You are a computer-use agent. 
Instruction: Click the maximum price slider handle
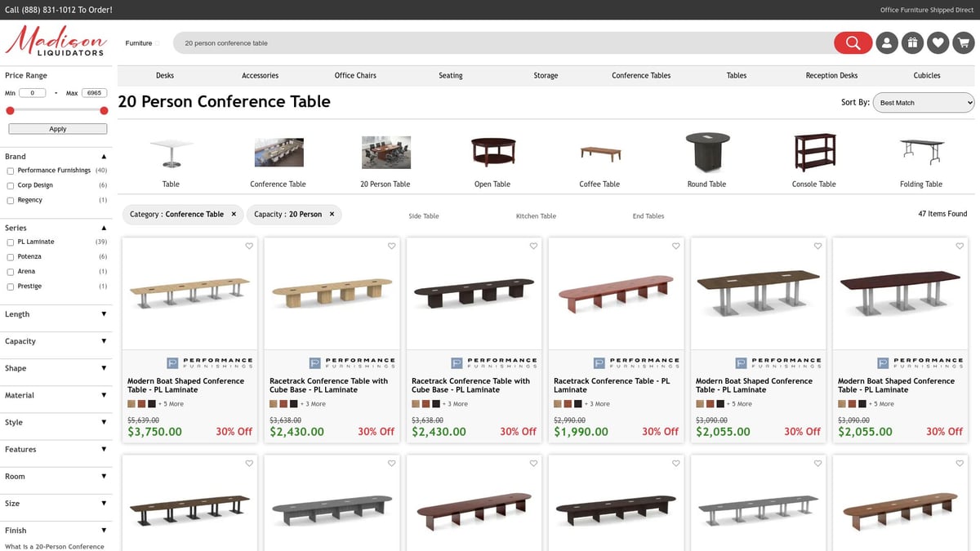(x=105, y=110)
